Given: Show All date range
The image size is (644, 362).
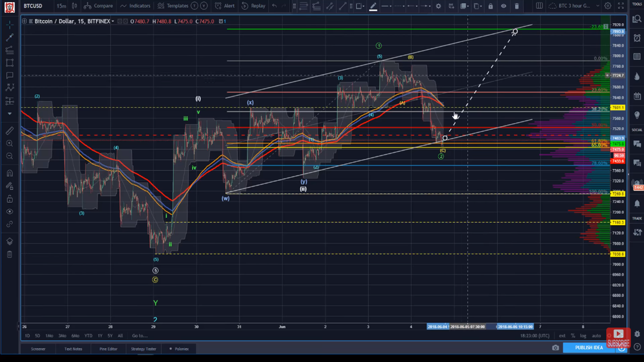Looking at the screenshot, I should pyautogui.click(x=120, y=336).
